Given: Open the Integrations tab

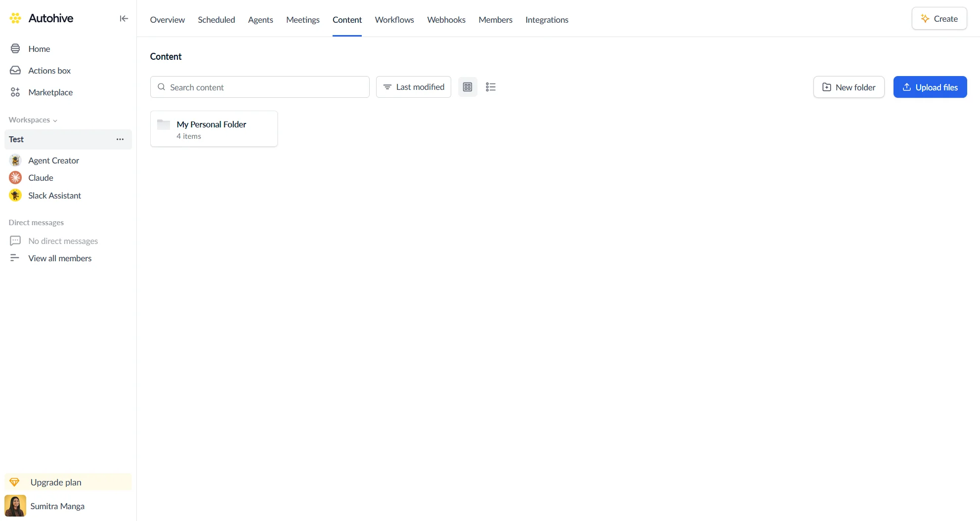Looking at the screenshot, I should click(547, 20).
